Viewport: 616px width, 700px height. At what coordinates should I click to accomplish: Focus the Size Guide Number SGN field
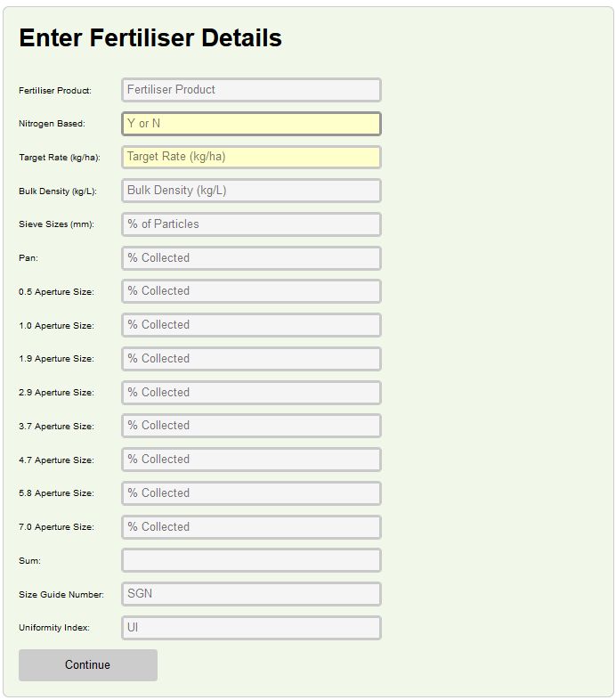tap(251, 594)
